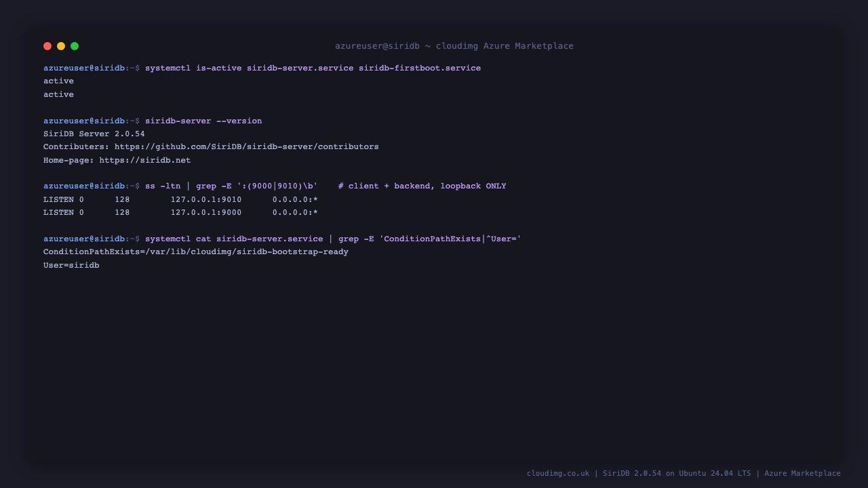Click the '# client + backend, loopback ONLY' comment
Screen dimensions: 868x488
click(x=422, y=186)
